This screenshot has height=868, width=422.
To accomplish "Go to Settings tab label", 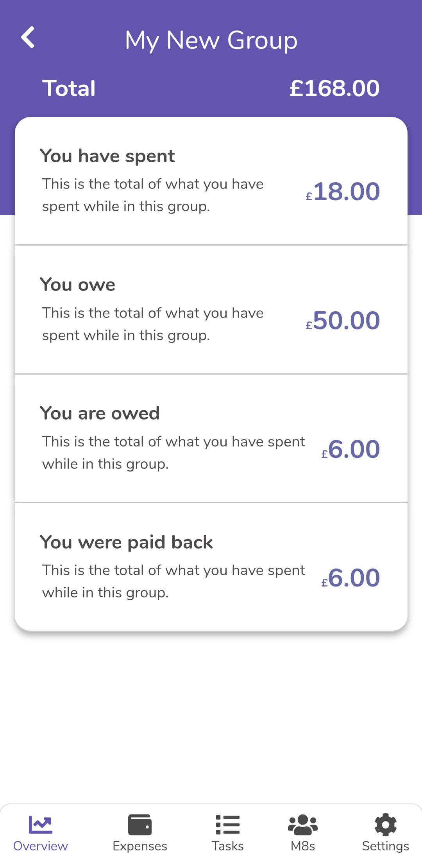I will coord(385,846).
